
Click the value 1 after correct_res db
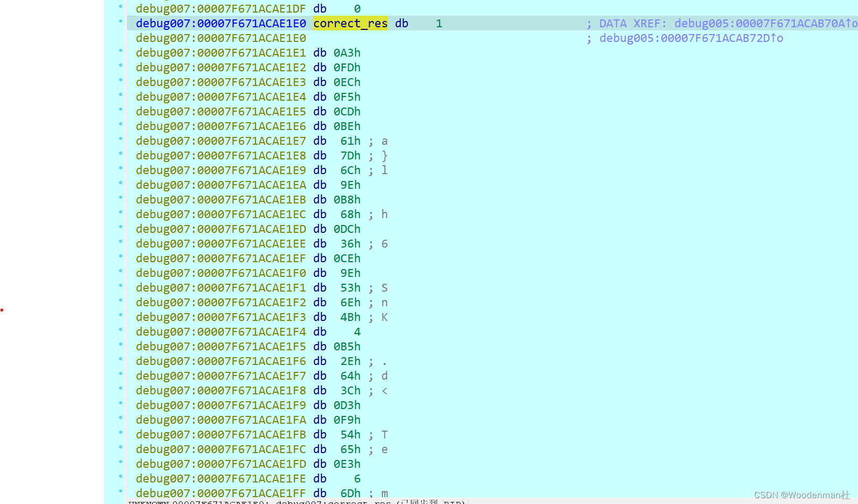pos(439,24)
